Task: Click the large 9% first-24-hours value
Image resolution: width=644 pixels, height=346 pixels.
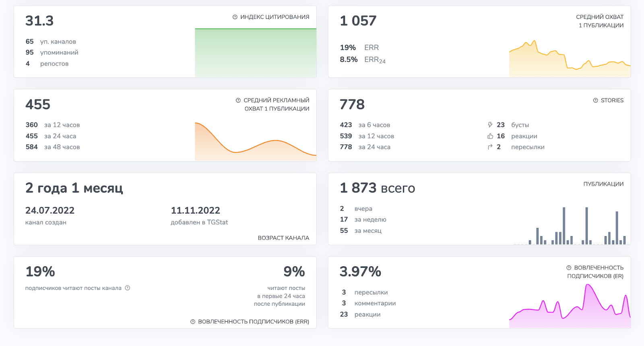Action: [294, 271]
